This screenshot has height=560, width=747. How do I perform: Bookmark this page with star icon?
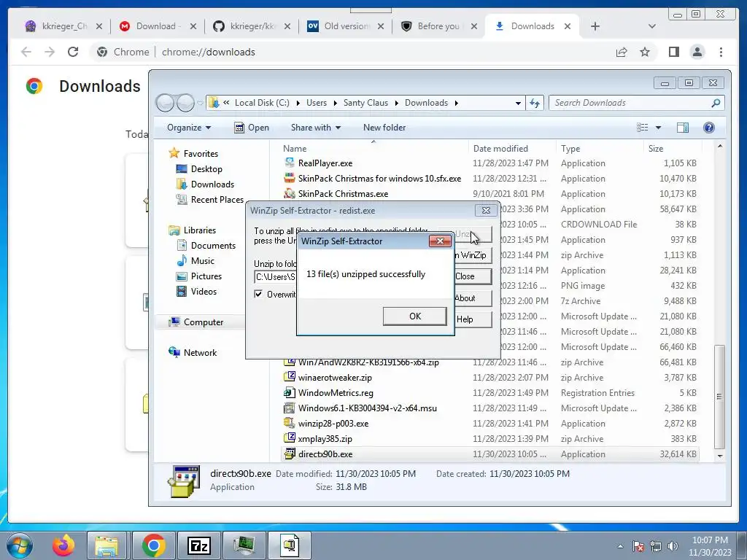(x=645, y=52)
